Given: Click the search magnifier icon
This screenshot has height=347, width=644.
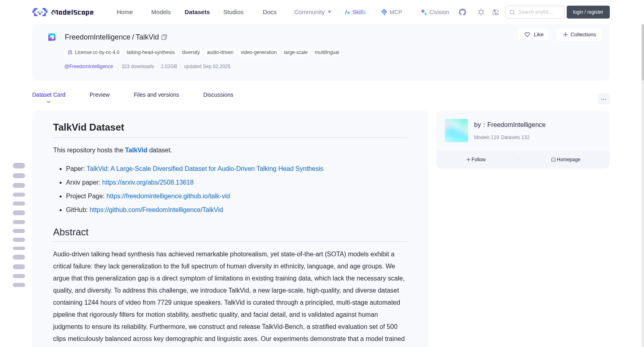Looking at the screenshot, I should [512, 12].
